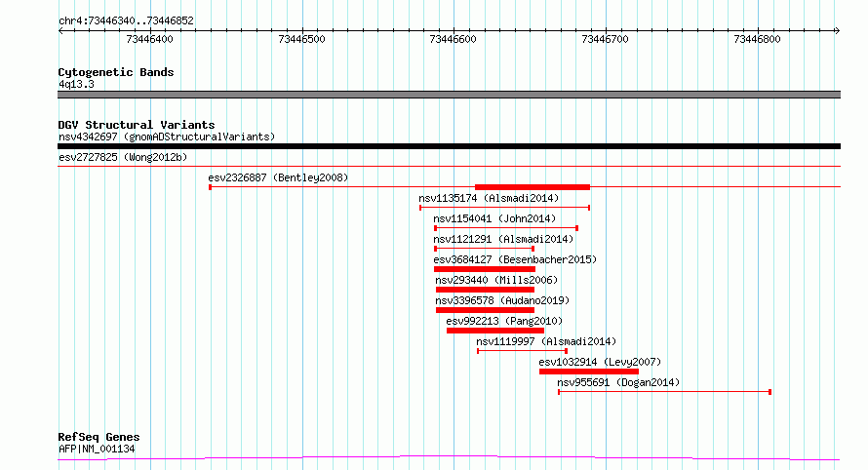Select the nsv3396578 (Audano2019) label
Image resolution: width=868 pixels, height=470 pixels.
click(x=502, y=300)
